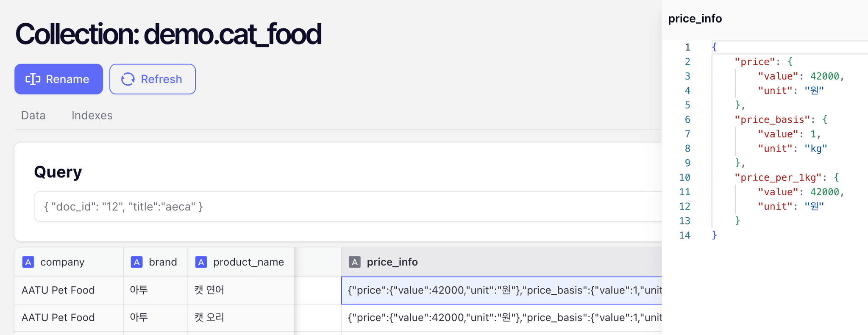Click the Refresh circular arrows icon

(x=128, y=79)
